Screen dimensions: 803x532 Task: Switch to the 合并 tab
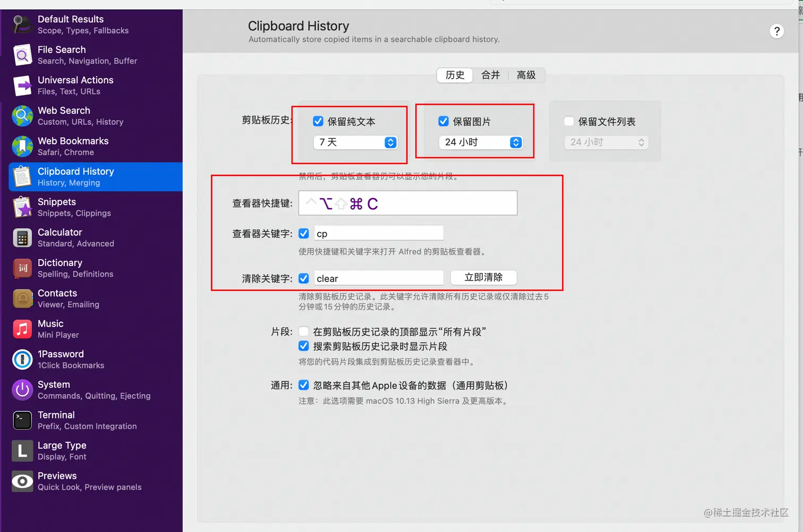[x=491, y=75]
